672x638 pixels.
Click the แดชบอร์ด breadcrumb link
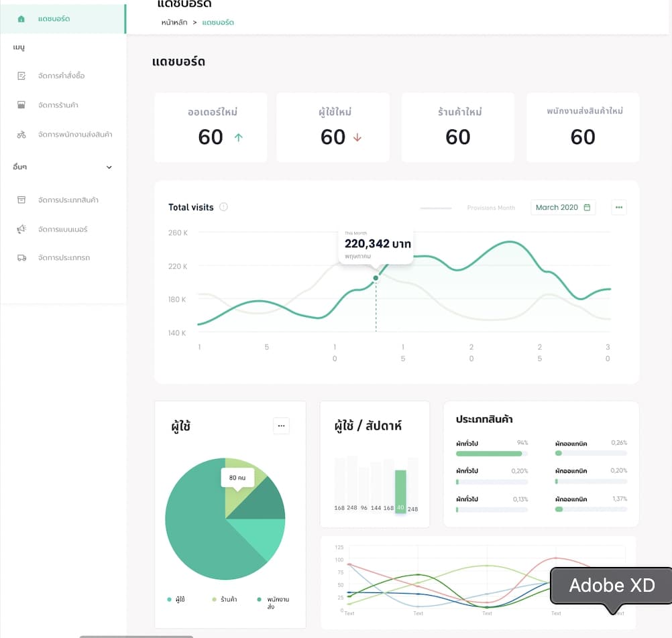pos(218,22)
